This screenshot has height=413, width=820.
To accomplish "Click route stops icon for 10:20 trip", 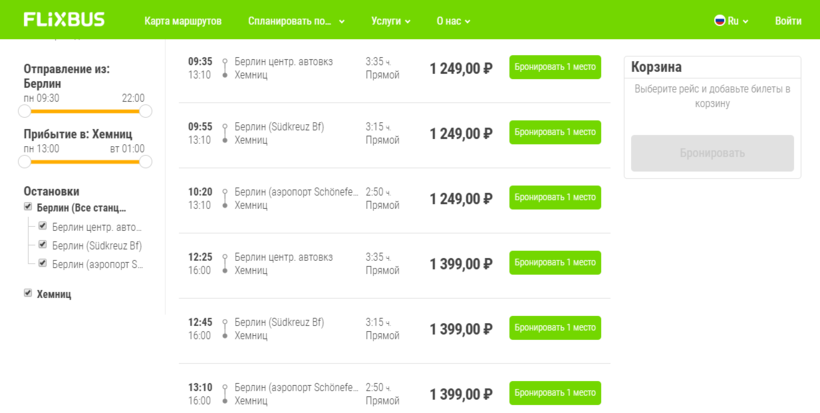I will tap(225, 198).
